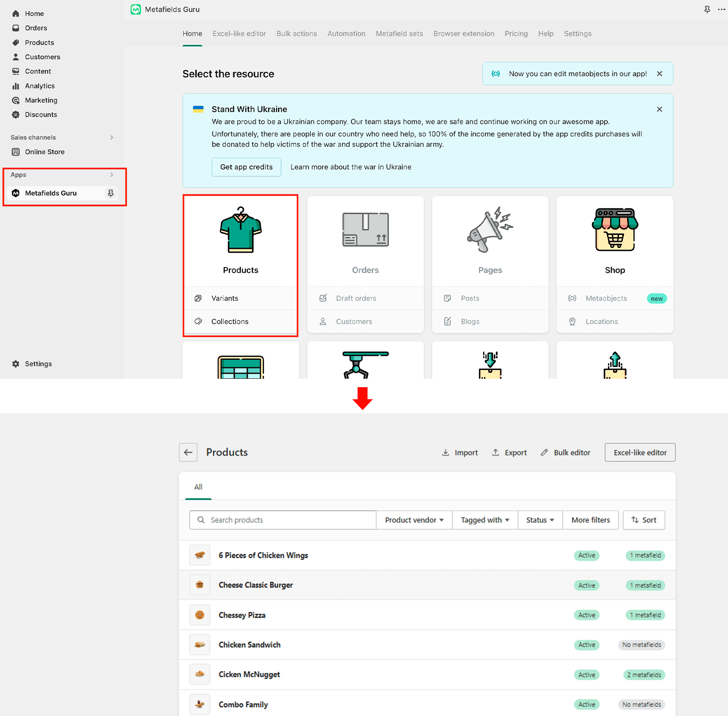Open the Pricing tab

(x=516, y=34)
